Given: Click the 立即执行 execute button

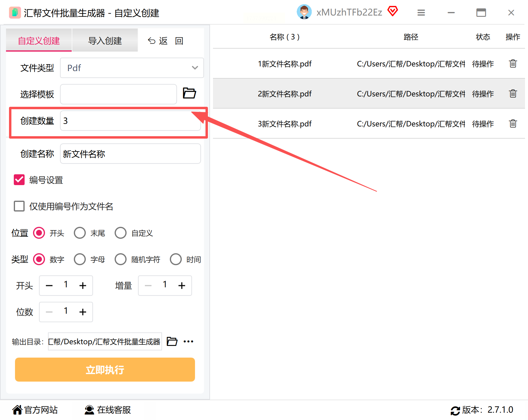Looking at the screenshot, I should [105, 370].
